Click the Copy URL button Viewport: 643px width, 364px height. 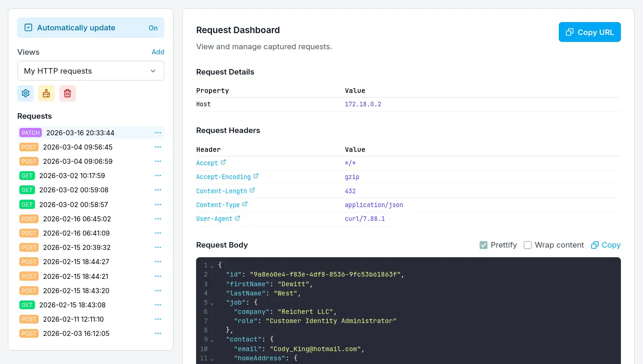pyautogui.click(x=590, y=32)
